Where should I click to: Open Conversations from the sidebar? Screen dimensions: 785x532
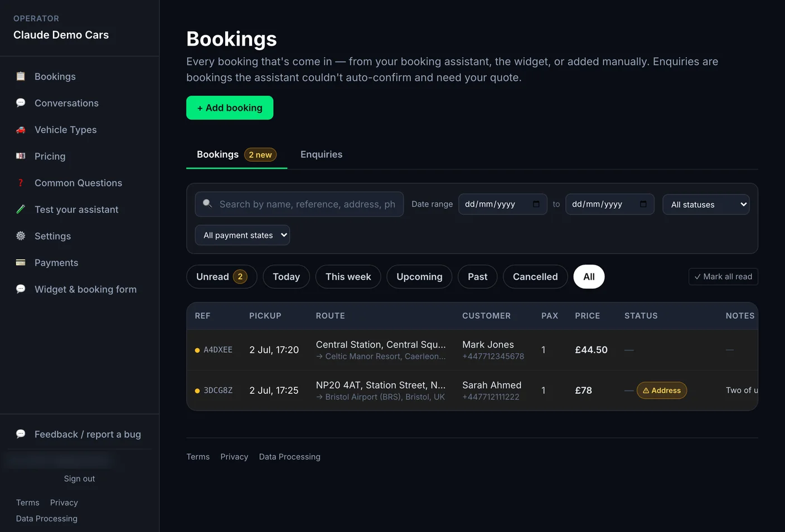pos(66,103)
